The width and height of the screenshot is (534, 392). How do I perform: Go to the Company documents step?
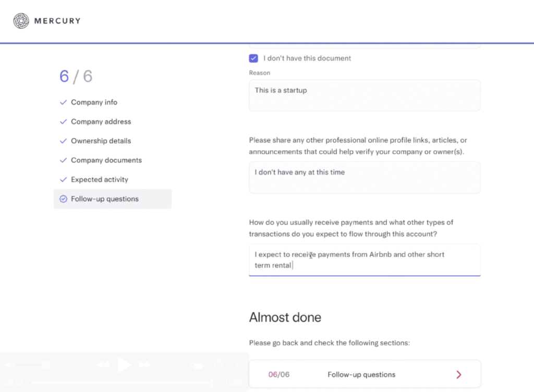[x=106, y=160]
